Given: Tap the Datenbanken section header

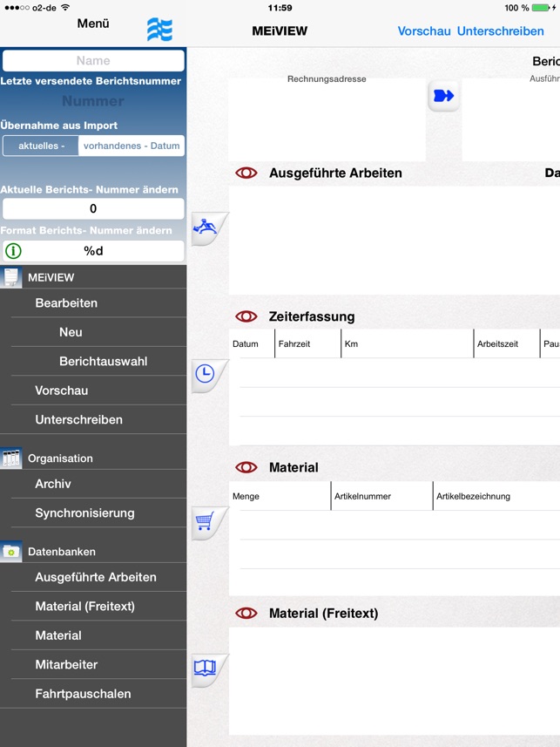Looking at the screenshot, I should coord(93,552).
